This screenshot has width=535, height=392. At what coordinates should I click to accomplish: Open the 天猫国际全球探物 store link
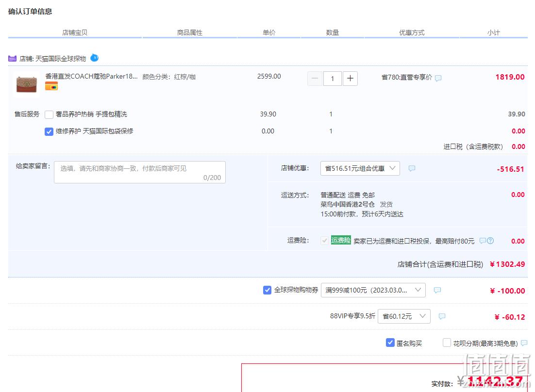point(61,59)
